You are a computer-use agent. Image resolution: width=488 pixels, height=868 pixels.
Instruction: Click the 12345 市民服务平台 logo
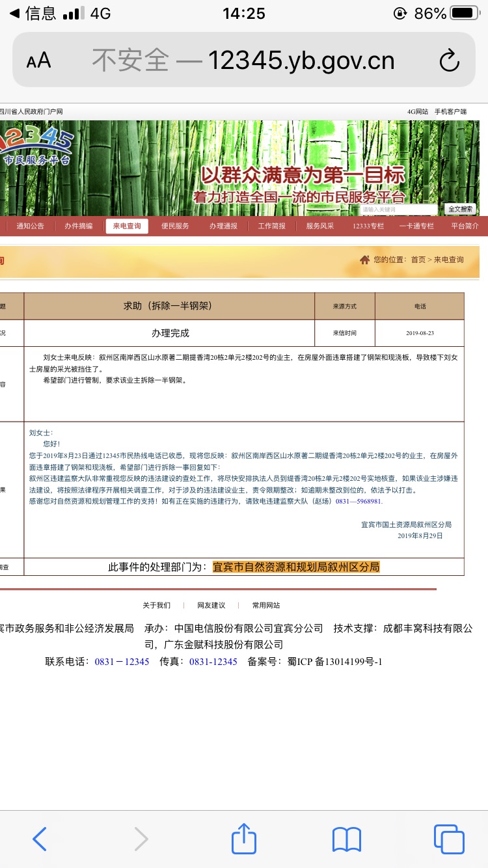click(36, 146)
